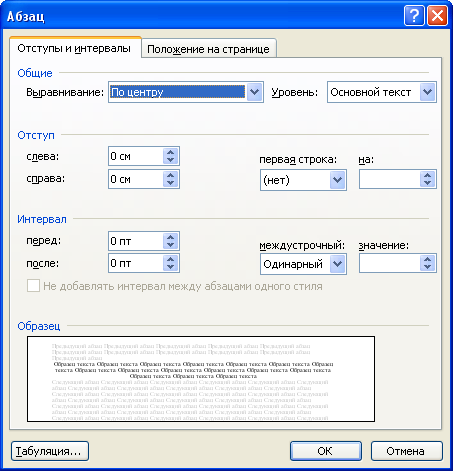Expand the Уровень dropdown arrow
The height and width of the screenshot is (471, 453).
[x=427, y=92]
